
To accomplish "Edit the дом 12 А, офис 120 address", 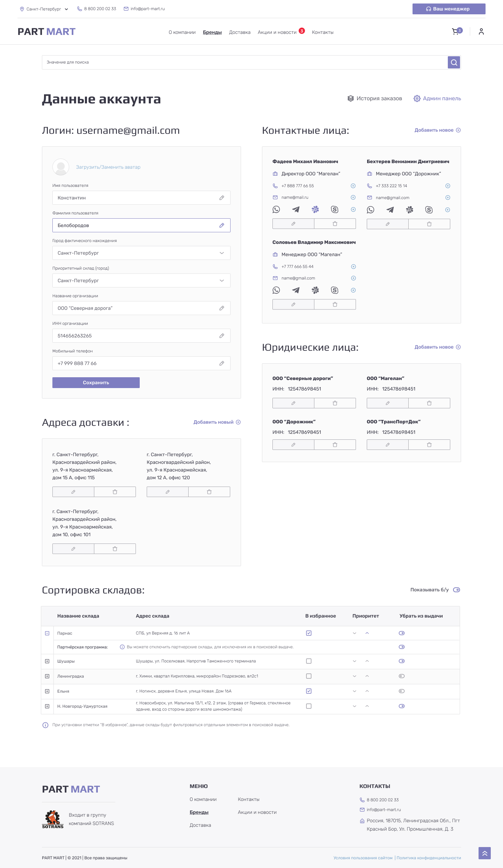I will click(168, 492).
